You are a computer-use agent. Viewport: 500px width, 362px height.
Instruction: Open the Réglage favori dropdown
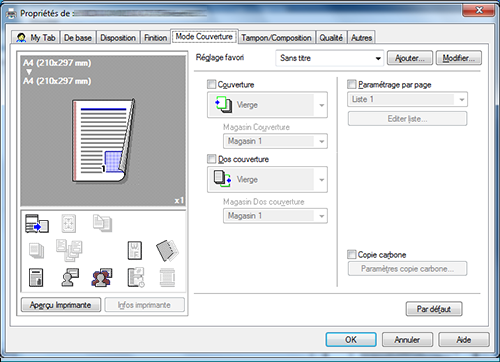(329, 58)
